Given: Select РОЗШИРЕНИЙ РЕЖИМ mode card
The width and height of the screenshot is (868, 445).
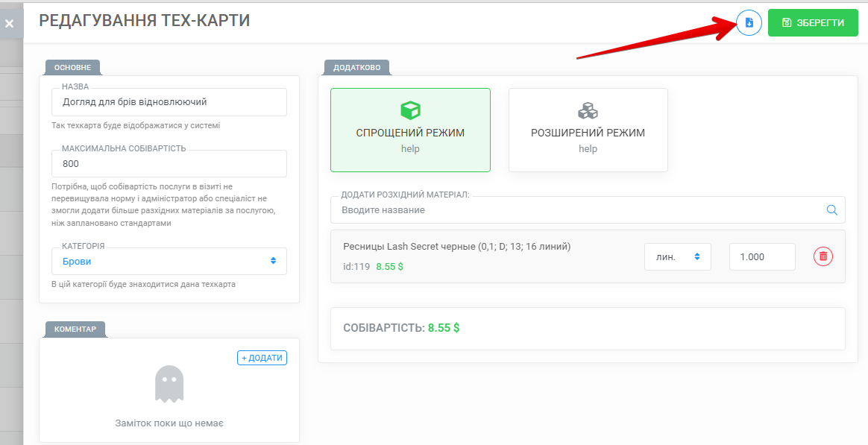Looking at the screenshot, I should click(x=588, y=130).
